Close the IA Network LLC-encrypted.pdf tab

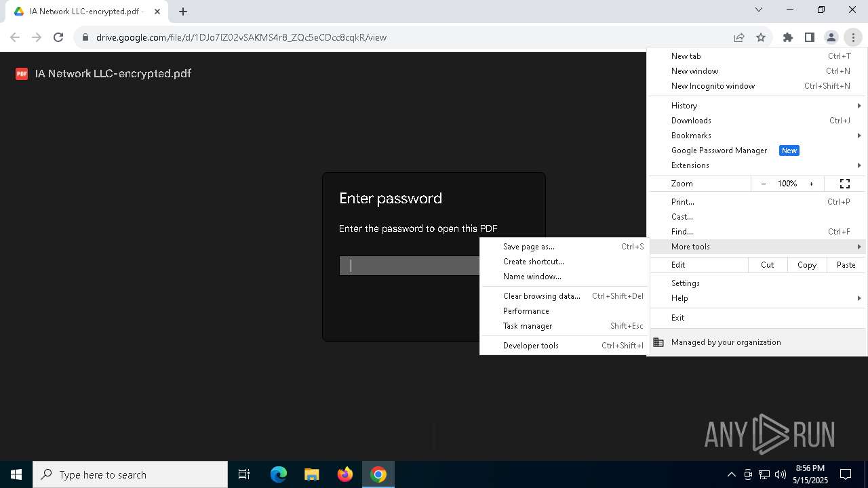pyautogui.click(x=157, y=12)
